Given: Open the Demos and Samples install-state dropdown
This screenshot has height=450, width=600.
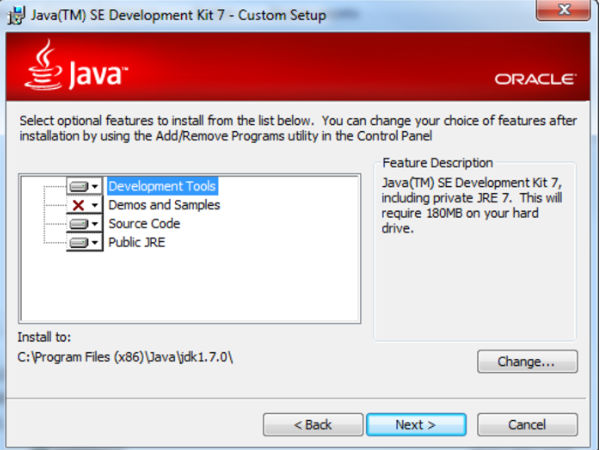Looking at the screenshot, I should coord(85,205).
